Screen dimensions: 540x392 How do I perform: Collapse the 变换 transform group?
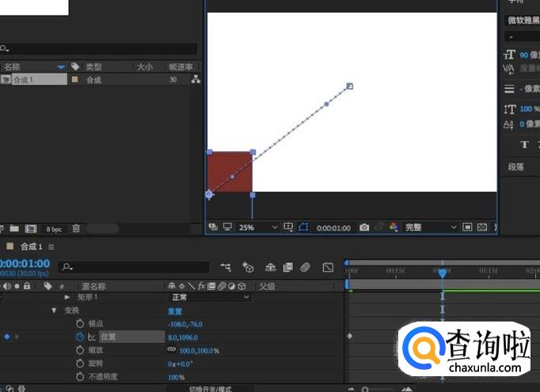click(54, 311)
